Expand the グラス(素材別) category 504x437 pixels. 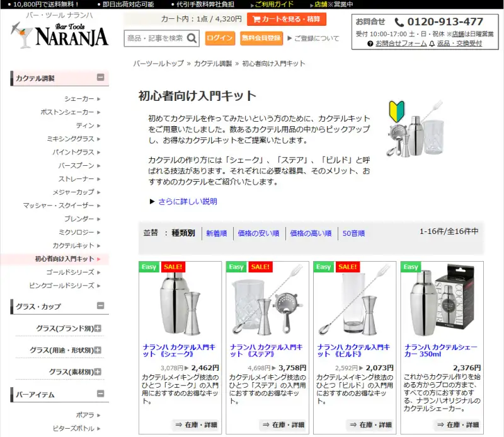[x=98, y=372]
